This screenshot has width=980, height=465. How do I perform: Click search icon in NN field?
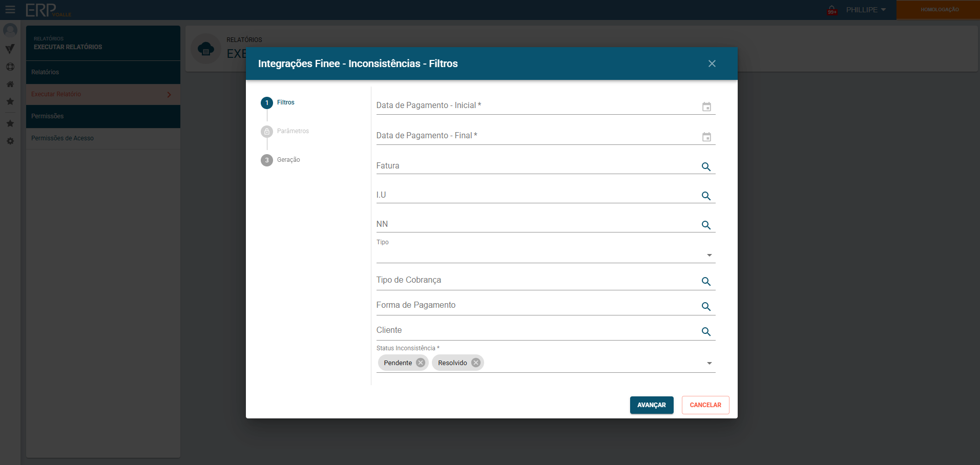pyautogui.click(x=706, y=225)
